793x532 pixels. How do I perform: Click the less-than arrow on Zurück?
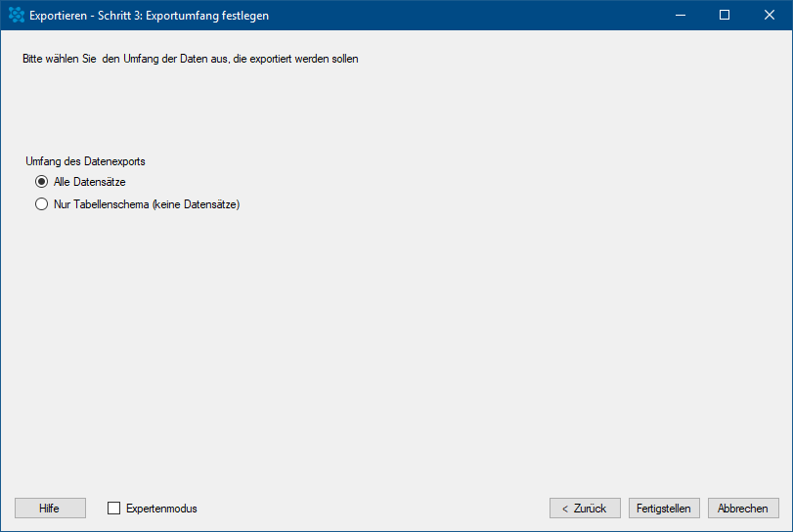click(x=565, y=509)
